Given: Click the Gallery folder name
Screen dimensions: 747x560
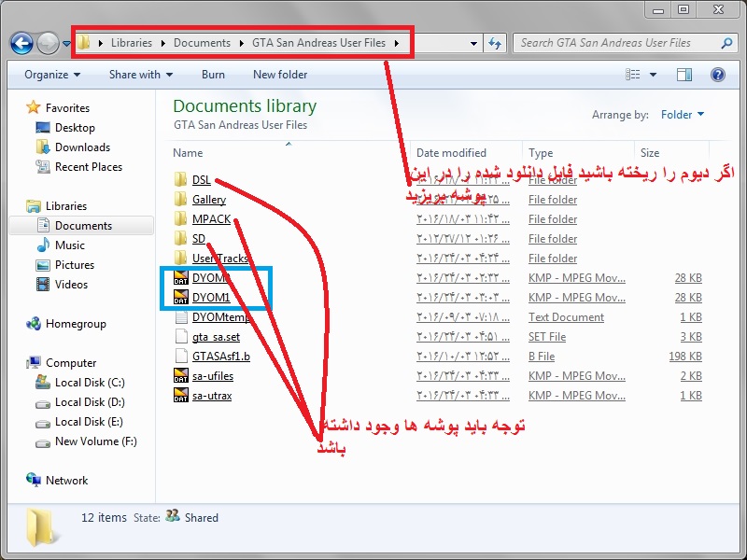Looking at the screenshot, I should tap(209, 200).
